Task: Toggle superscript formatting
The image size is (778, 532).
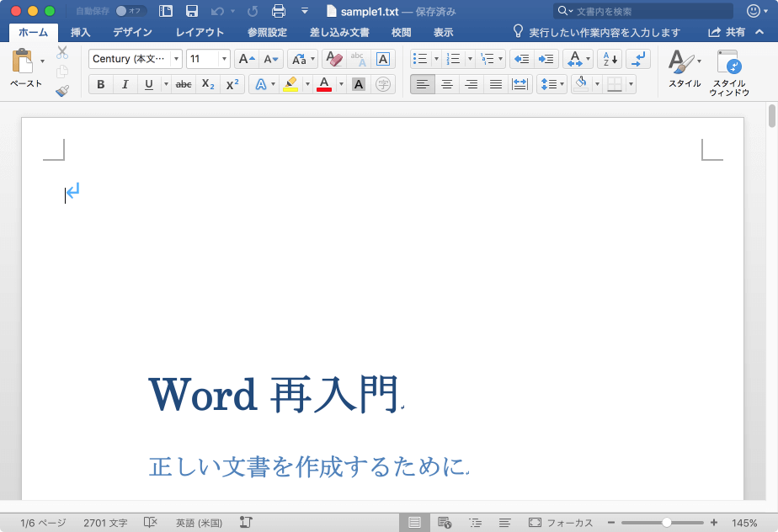Action: pos(232,84)
